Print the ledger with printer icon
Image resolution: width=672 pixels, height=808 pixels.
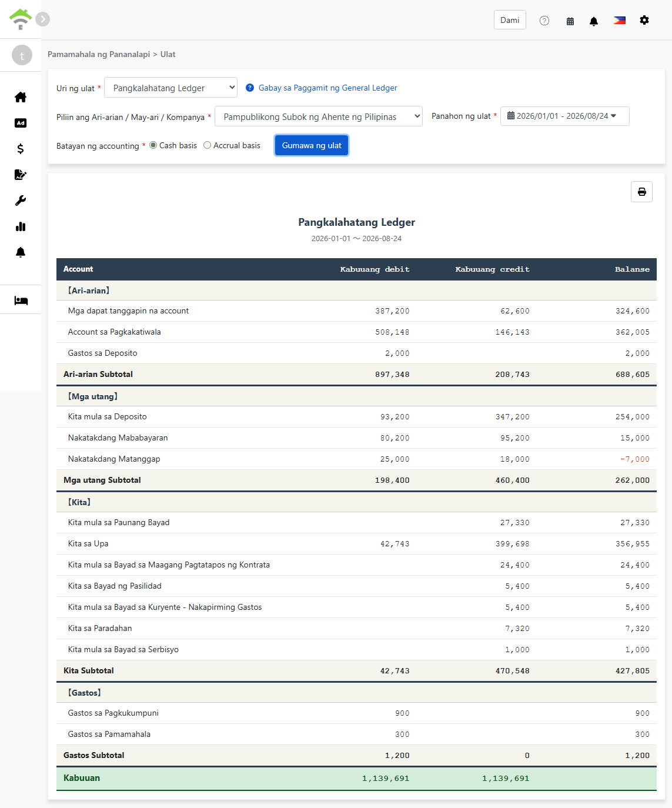[x=641, y=192]
